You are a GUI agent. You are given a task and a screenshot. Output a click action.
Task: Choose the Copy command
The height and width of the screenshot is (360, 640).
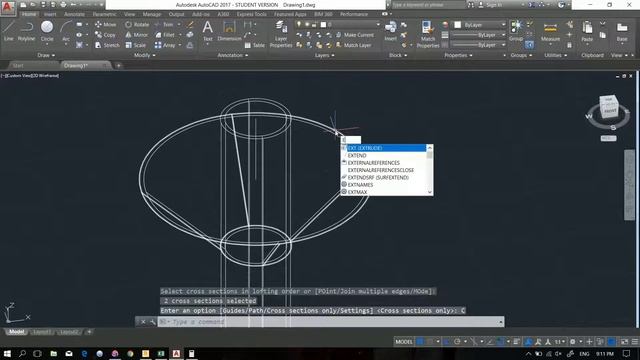105,35
